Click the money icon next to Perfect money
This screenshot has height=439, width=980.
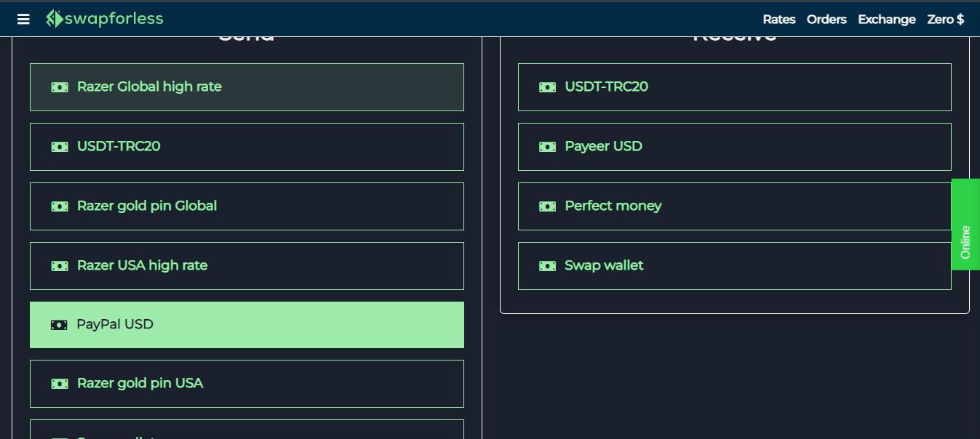pos(546,206)
